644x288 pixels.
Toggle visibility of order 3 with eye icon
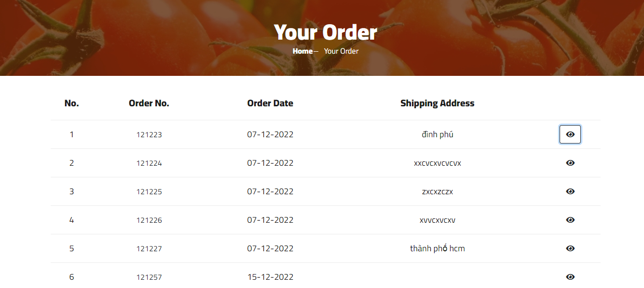click(x=570, y=191)
